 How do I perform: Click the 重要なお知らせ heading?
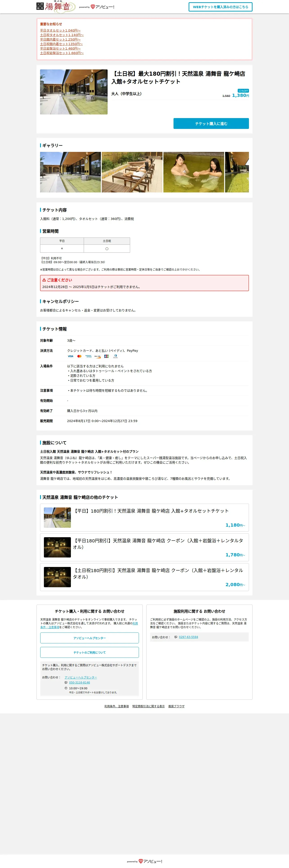tap(51, 24)
